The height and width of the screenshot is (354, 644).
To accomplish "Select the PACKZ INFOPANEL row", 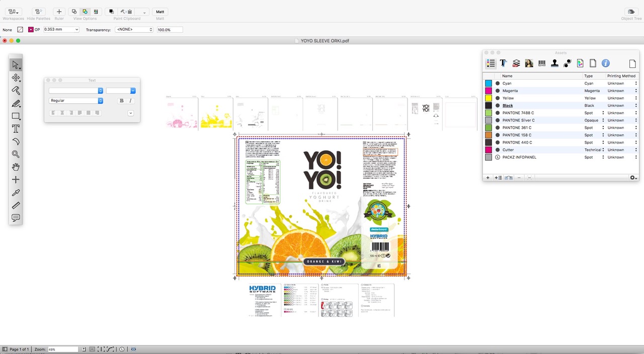I will tap(561, 157).
